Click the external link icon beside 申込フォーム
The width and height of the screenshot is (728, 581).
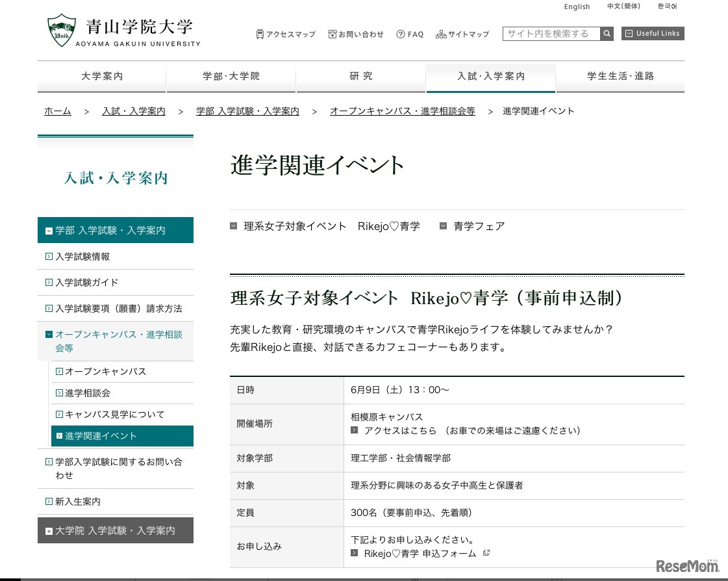(486, 553)
